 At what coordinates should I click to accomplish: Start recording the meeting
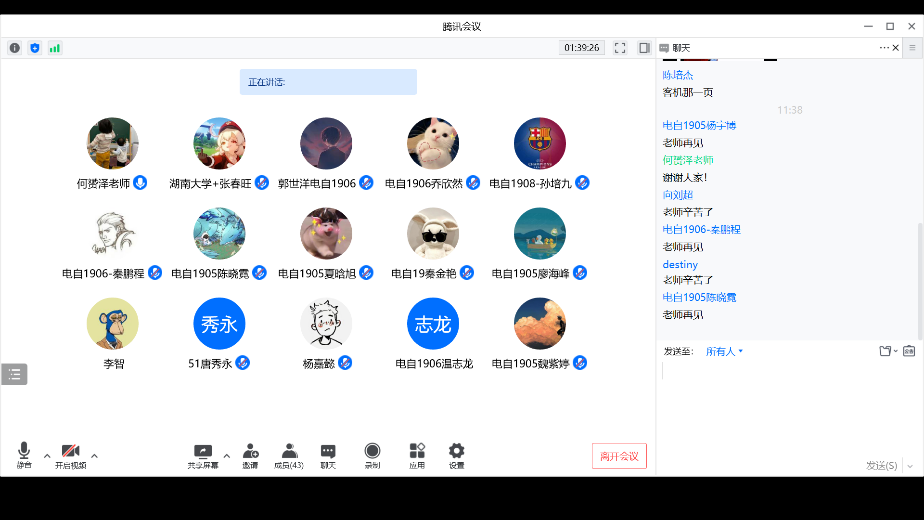point(372,456)
